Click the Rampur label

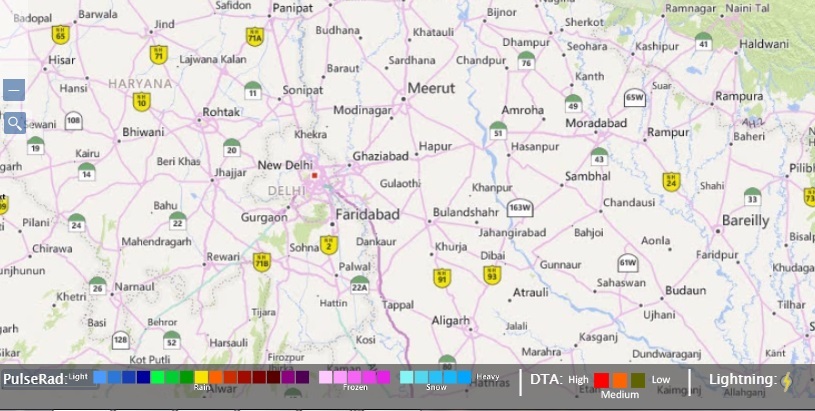[668, 132]
